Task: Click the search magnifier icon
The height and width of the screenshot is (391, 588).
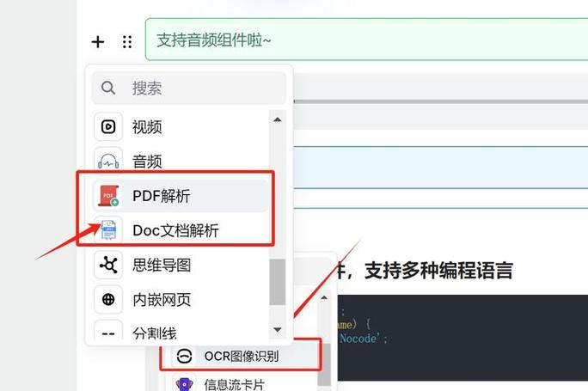Action: point(108,88)
